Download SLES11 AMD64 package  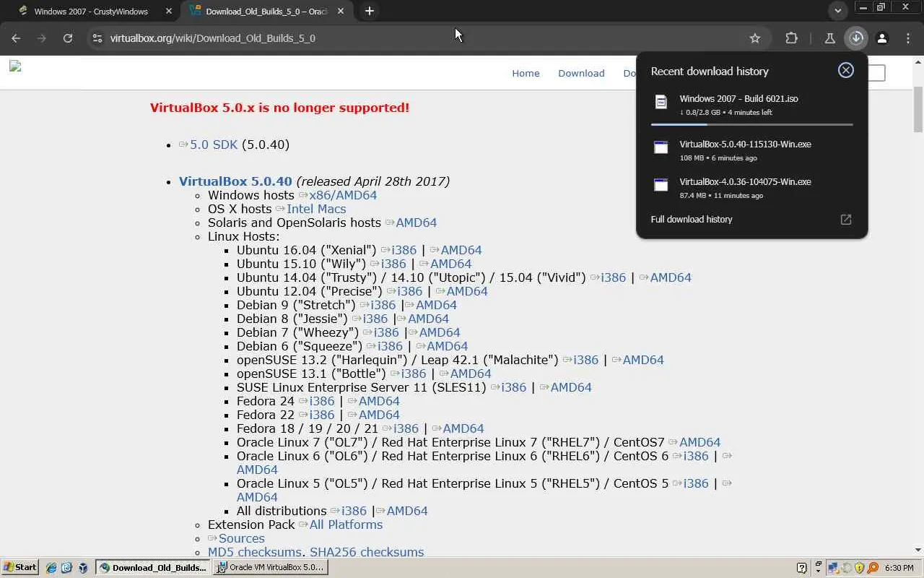pyautogui.click(x=571, y=387)
